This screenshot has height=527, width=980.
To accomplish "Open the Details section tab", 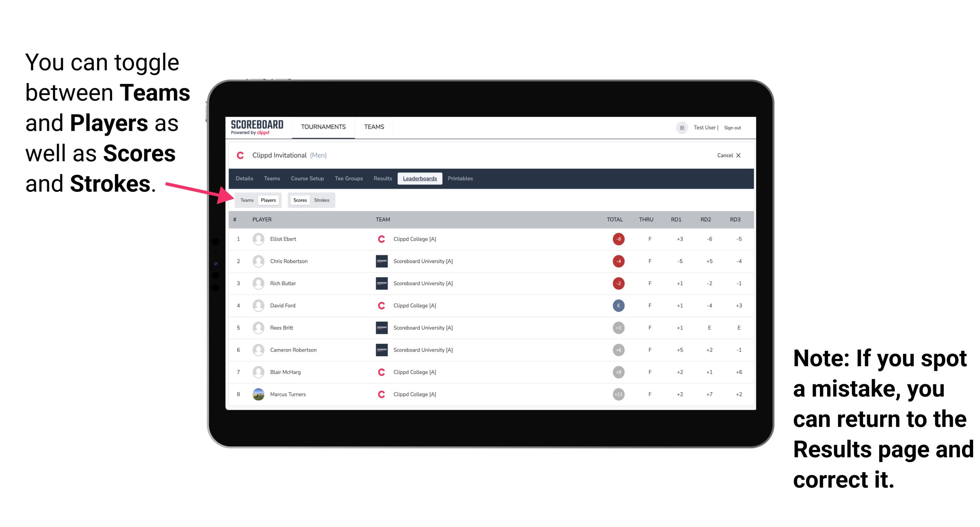I will click(245, 179).
